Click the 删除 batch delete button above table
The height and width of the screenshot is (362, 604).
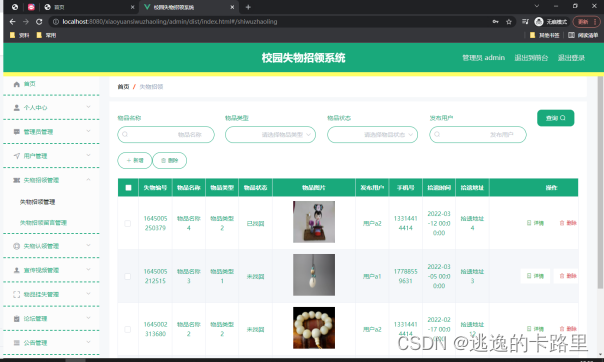tap(169, 161)
